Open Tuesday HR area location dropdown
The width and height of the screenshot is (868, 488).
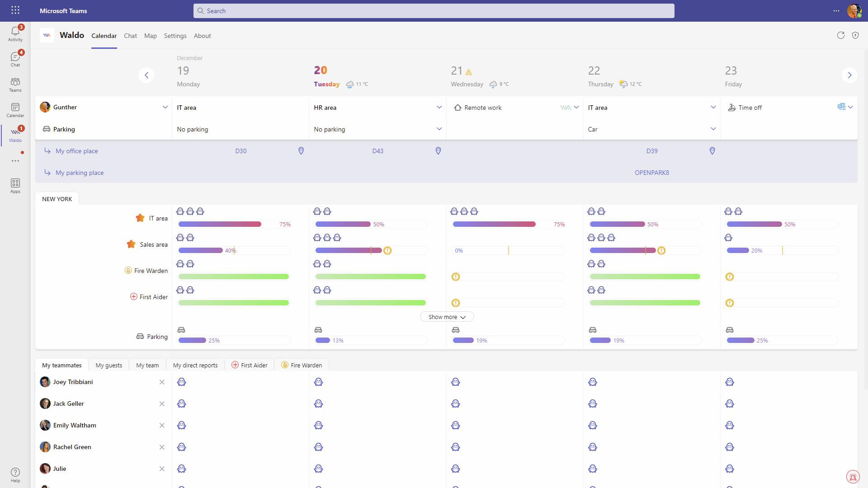coord(439,107)
